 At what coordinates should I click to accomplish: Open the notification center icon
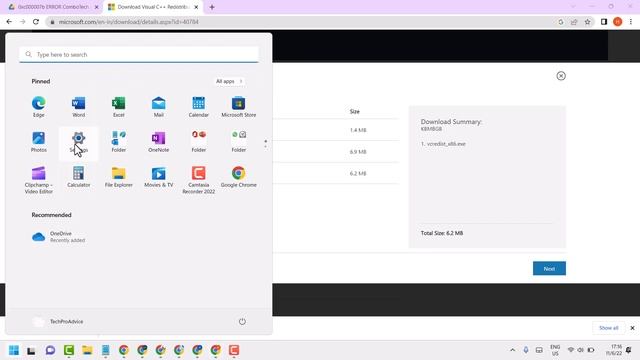click(629, 350)
